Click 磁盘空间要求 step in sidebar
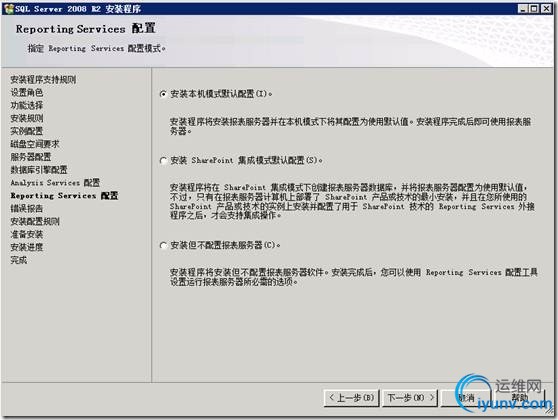558x420 pixels. [35, 144]
